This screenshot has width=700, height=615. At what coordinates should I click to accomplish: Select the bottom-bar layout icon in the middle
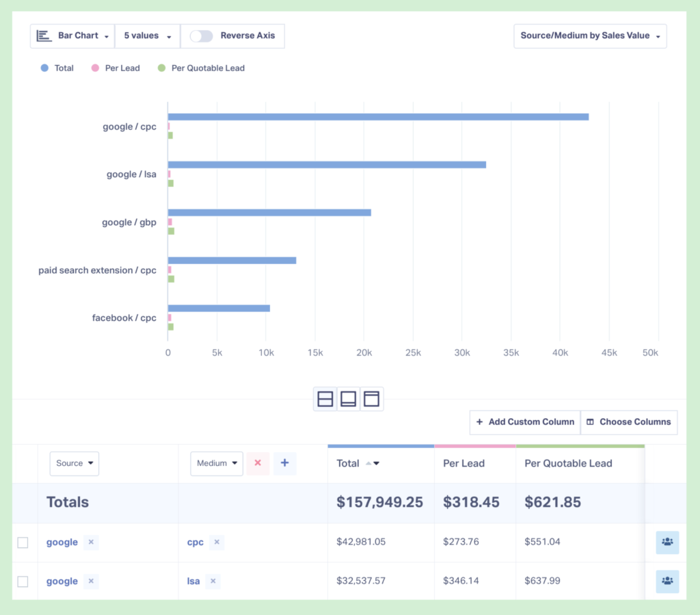(349, 399)
